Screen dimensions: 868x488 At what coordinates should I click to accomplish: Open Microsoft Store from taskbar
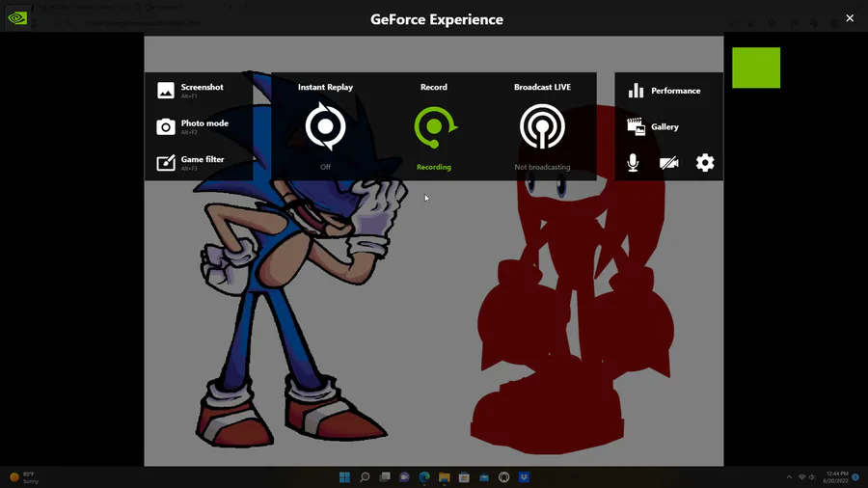(x=464, y=477)
